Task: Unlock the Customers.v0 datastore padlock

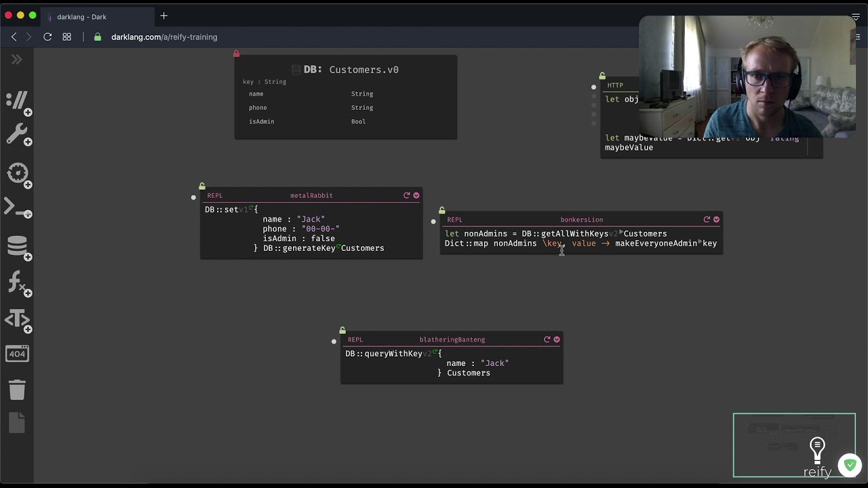Action: pyautogui.click(x=237, y=53)
